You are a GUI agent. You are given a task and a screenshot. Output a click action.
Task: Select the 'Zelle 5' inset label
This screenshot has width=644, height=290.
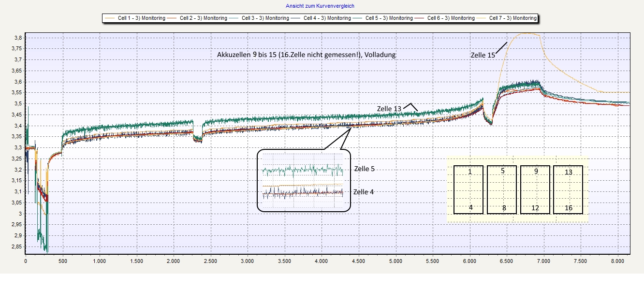364,169
